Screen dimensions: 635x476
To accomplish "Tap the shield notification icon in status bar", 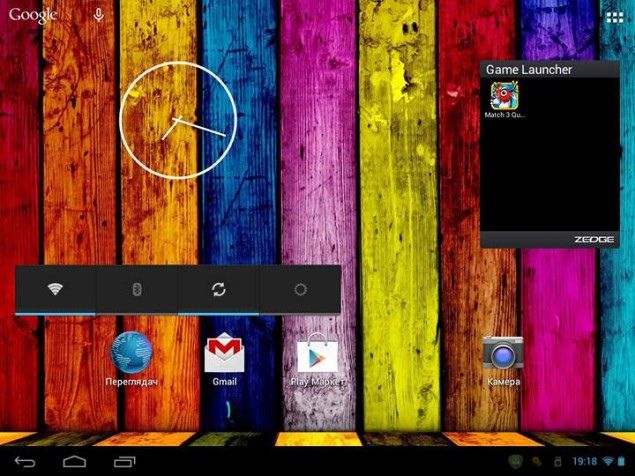I will 515,461.
